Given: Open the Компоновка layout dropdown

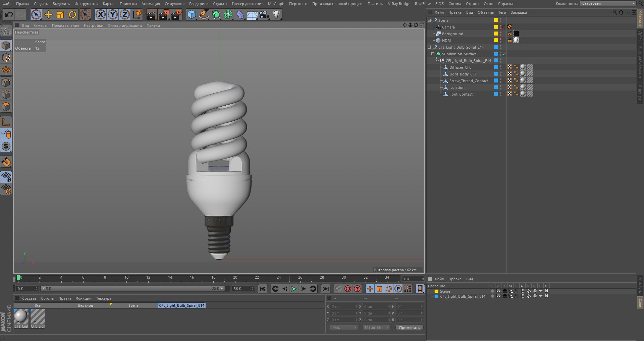Looking at the screenshot, I should pos(608,3).
